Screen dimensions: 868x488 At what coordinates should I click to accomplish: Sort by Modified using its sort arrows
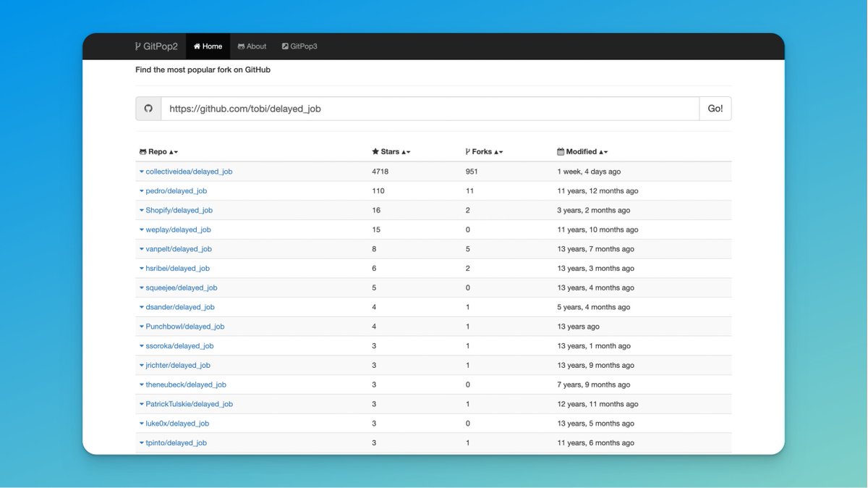coord(603,152)
